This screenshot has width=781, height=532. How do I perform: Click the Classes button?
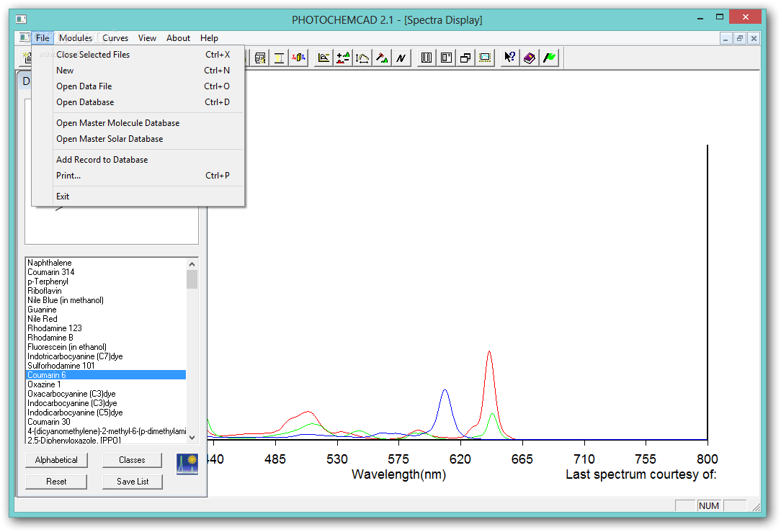[x=132, y=460]
